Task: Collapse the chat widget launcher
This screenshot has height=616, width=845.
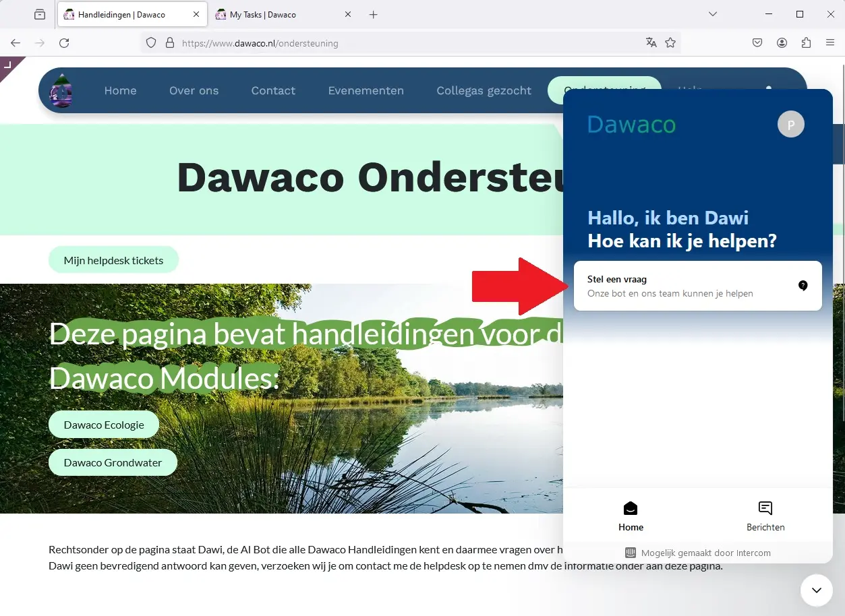Action: pyautogui.click(x=817, y=590)
